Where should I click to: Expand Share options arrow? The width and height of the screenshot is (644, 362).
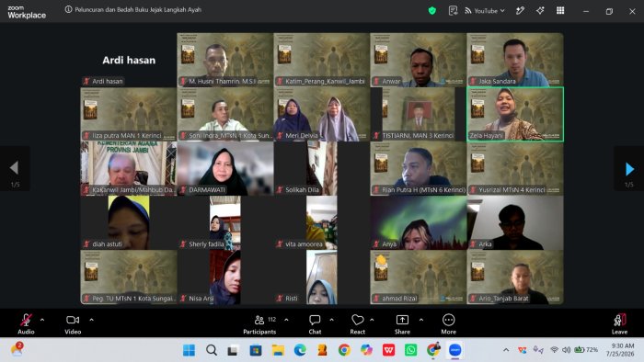point(421,320)
